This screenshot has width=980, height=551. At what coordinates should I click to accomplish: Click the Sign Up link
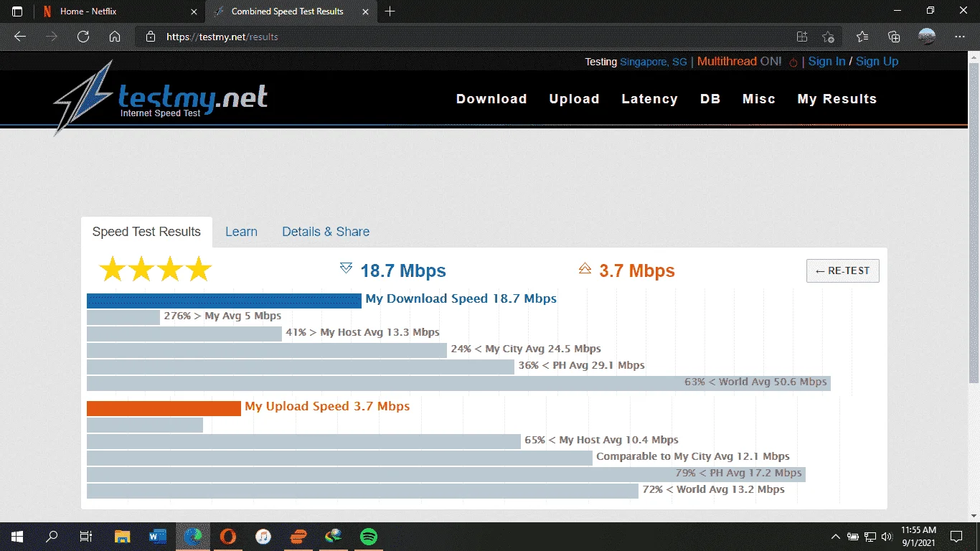(877, 62)
